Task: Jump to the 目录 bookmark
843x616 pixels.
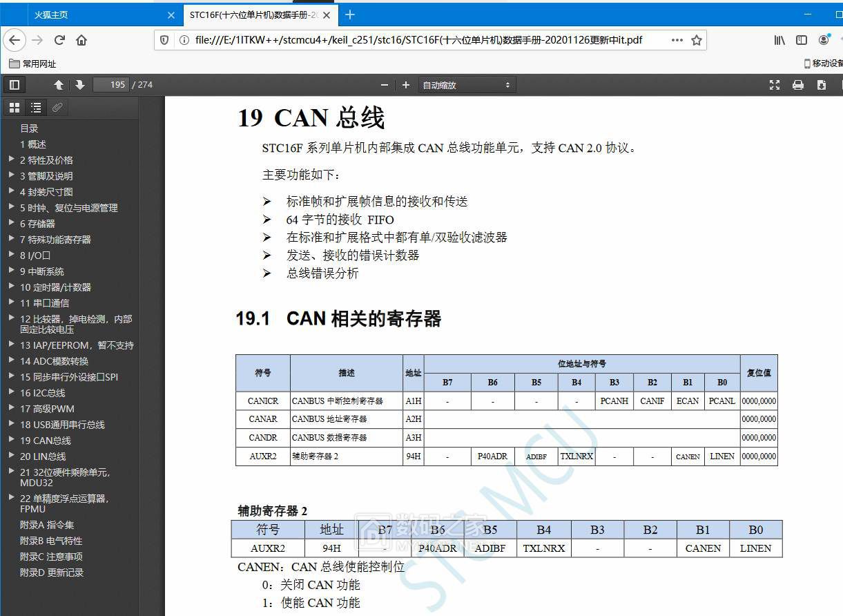Action: click(29, 128)
